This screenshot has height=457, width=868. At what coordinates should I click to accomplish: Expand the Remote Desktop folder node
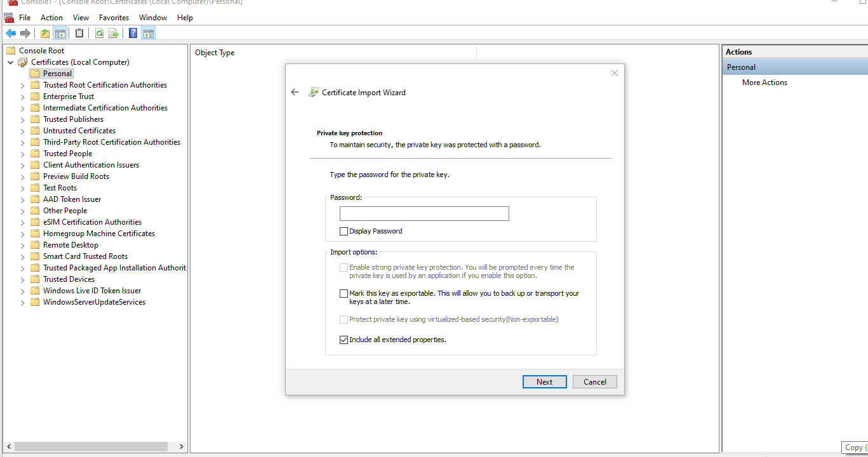[x=22, y=245]
